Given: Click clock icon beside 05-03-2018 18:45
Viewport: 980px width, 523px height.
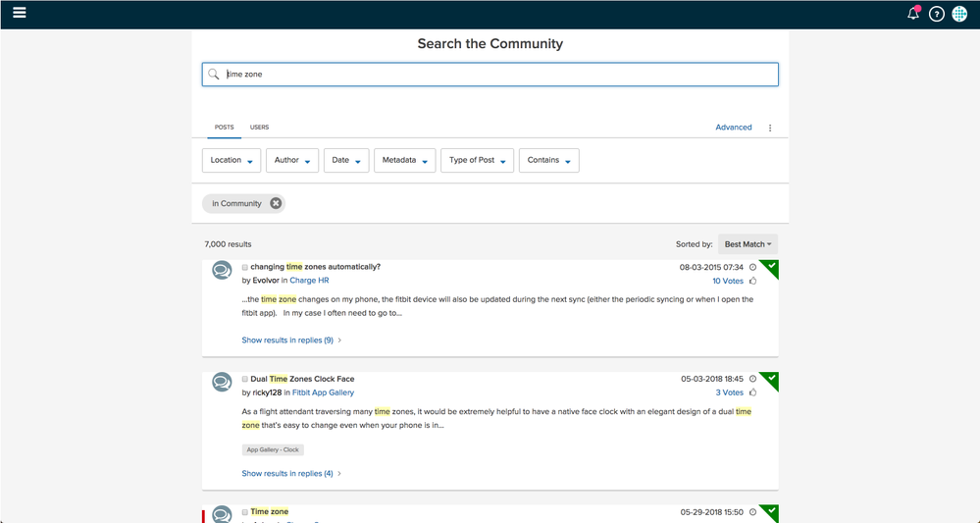Looking at the screenshot, I should (752, 380).
